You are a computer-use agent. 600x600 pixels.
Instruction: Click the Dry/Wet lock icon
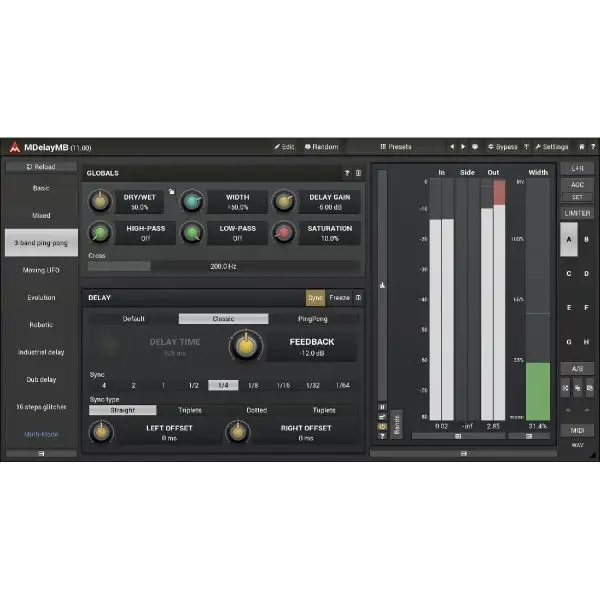[x=171, y=190]
